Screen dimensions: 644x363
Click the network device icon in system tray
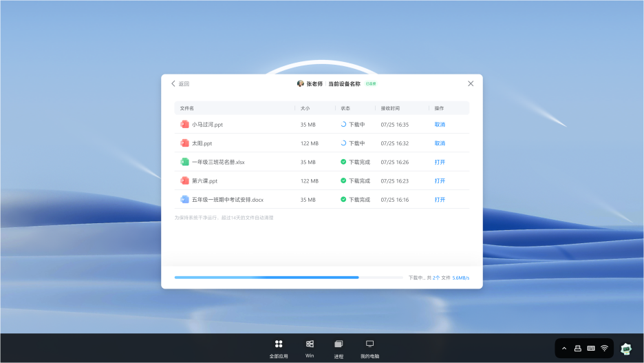[x=578, y=349]
